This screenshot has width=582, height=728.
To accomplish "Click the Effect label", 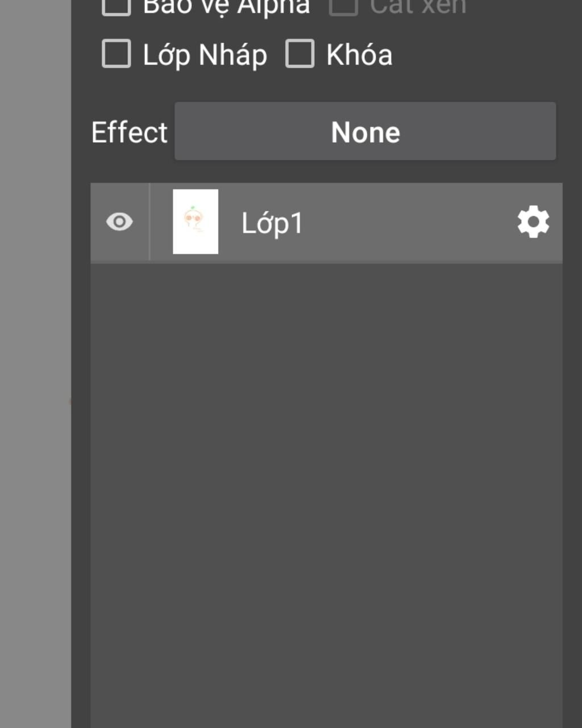I will [130, 133].
